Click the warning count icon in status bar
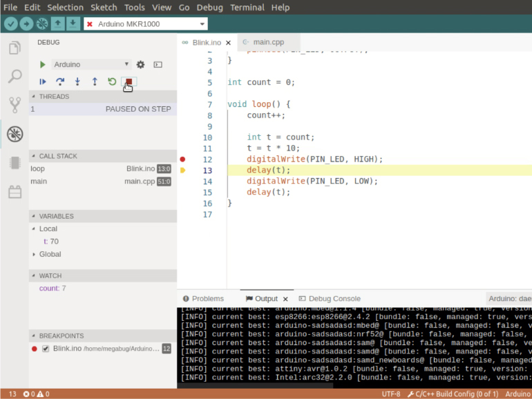This screenshot has height=399, width=532. coord(40,394)
